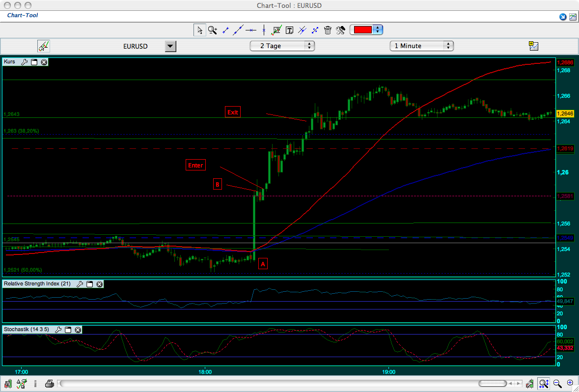The width and height of the screenshot is (579, 392).
Task: Select the 'Enter' annotation label on chart
Action: [196, 165]
